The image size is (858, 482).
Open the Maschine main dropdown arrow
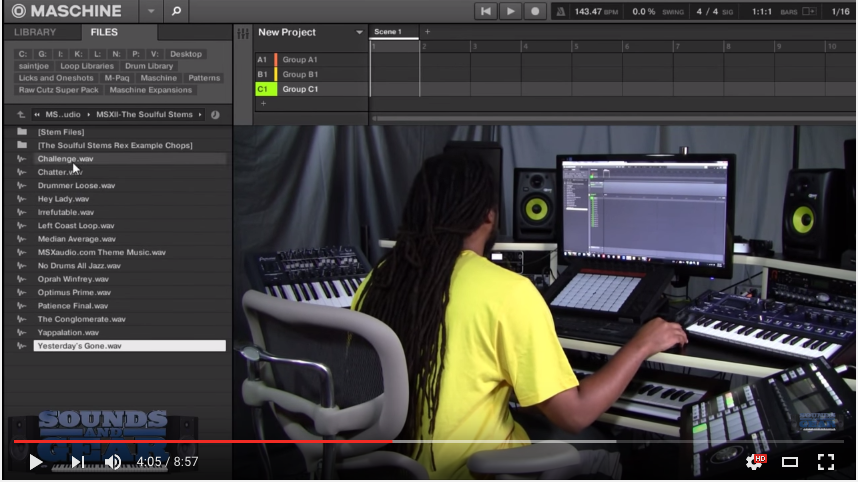point(151,11)
